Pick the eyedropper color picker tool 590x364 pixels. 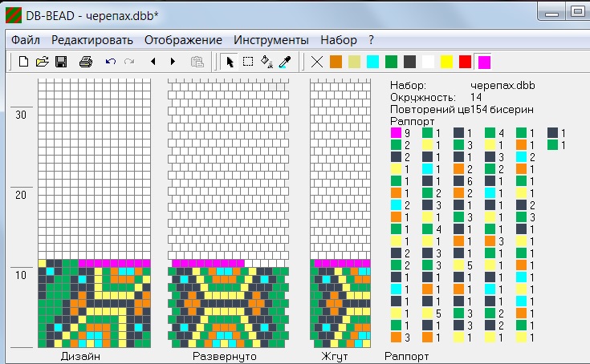point(284,62)
